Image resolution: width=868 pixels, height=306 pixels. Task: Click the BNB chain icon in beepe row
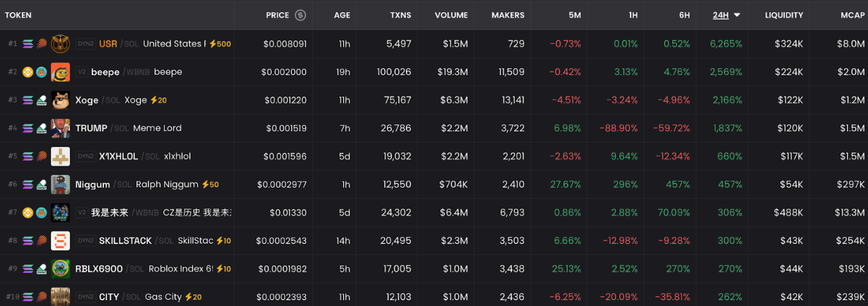28,72
